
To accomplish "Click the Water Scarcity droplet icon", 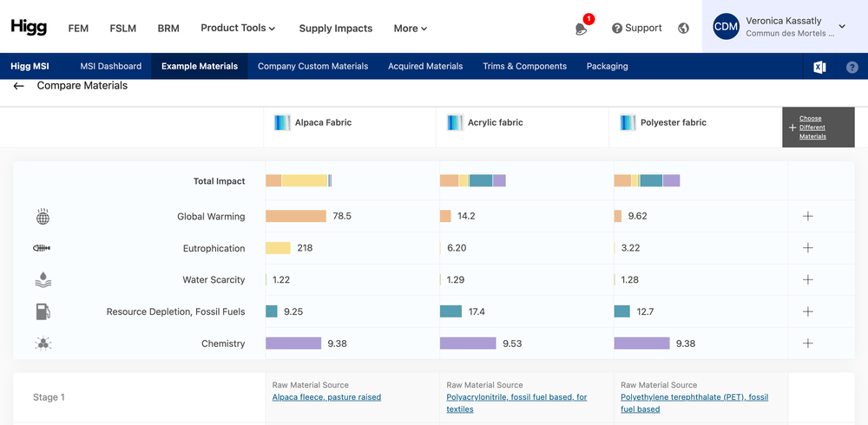I will point(43,279).
